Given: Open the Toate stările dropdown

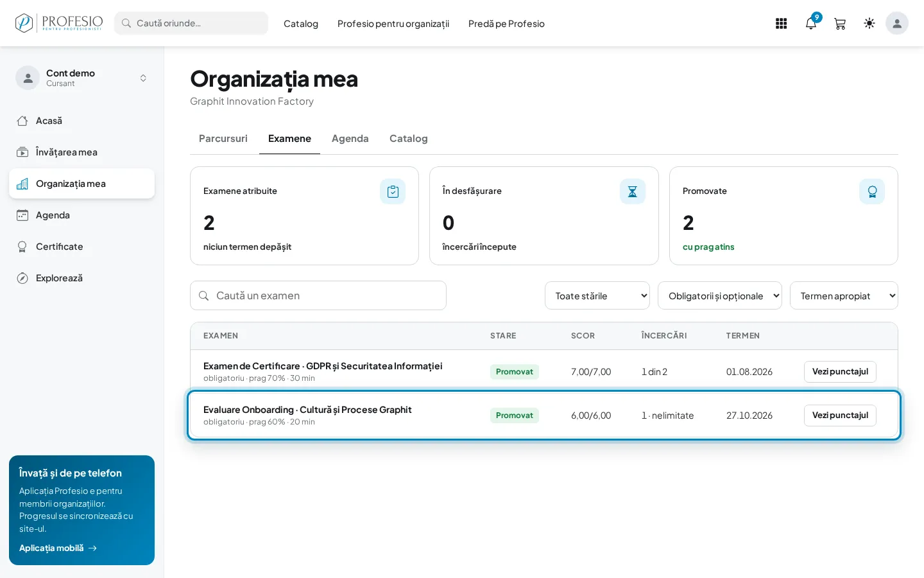Looking at the screenshot, I should coord(597,295).
